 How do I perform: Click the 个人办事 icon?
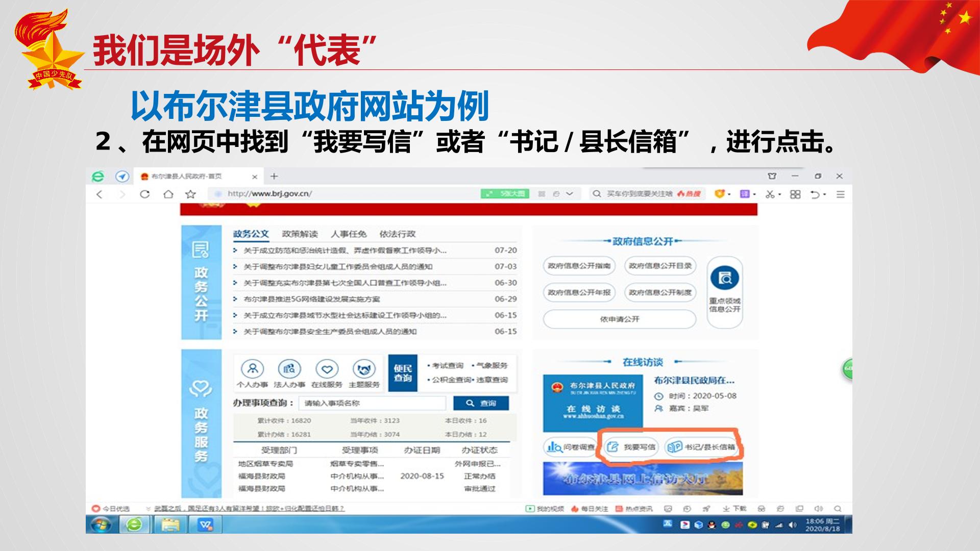pos(252,368)
